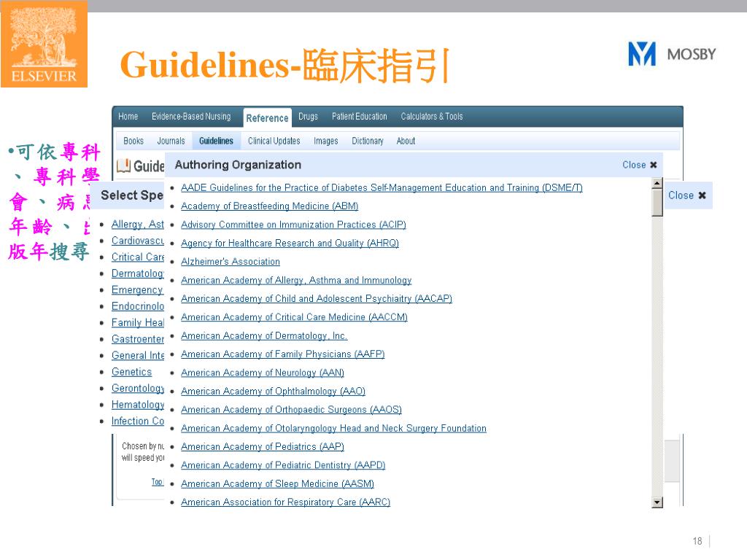
Task: Select the Guidelines sub-tab
Action: 216,141
